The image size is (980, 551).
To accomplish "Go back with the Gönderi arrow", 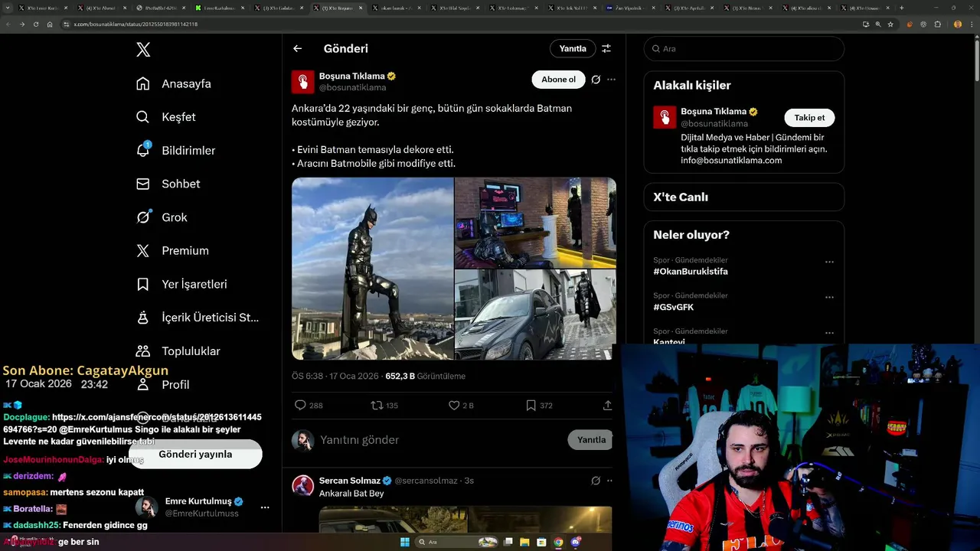I will pos(298,48).
